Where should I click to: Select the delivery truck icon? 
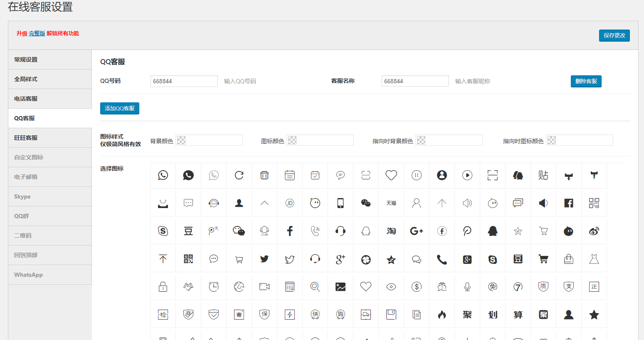point(366,315)
